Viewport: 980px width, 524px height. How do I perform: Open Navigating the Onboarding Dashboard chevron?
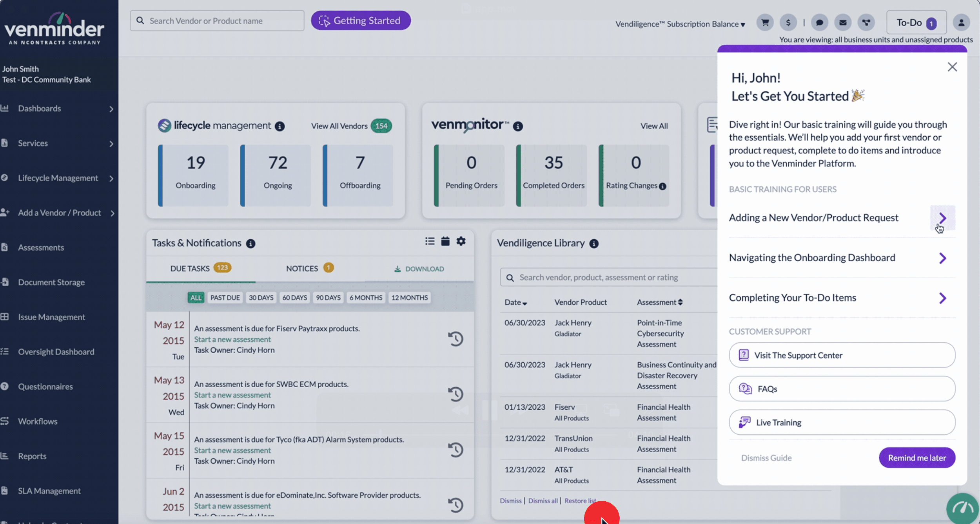click(943, 258)
